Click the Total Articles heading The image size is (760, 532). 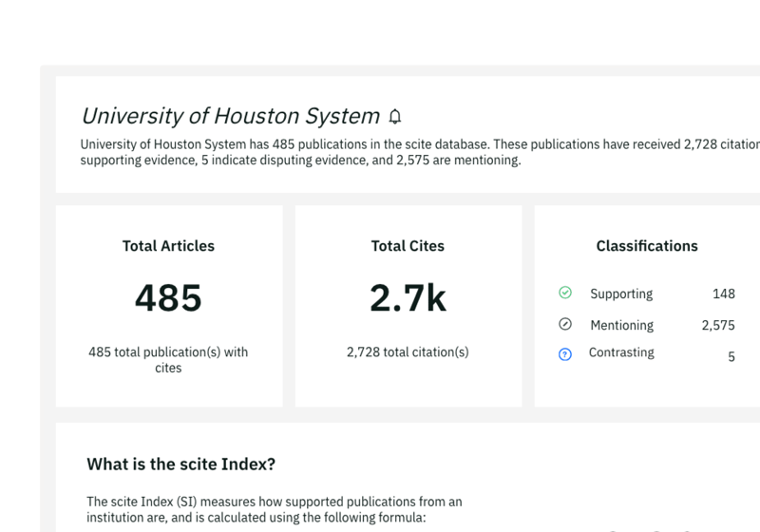(168, 246)
